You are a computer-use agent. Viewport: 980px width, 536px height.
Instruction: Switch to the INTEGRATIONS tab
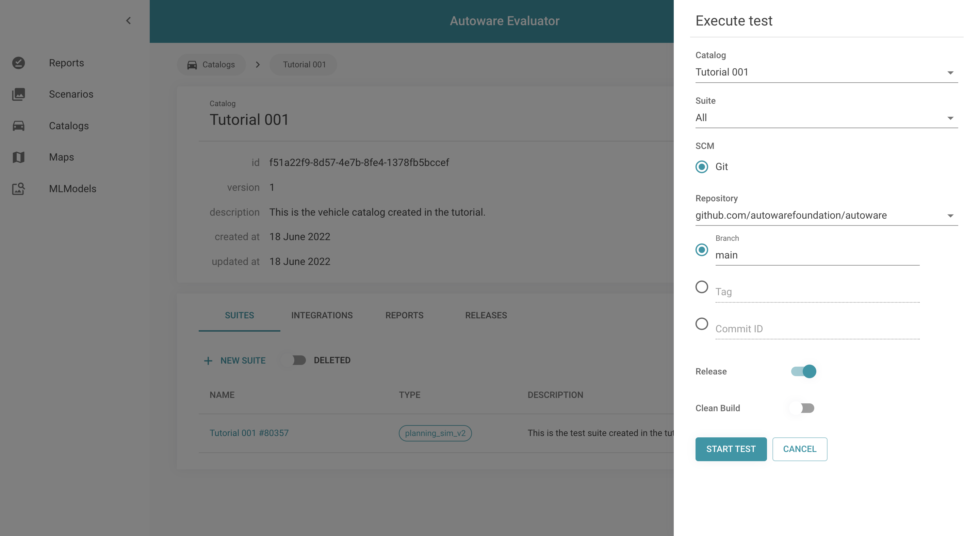[x=322, y=315]
